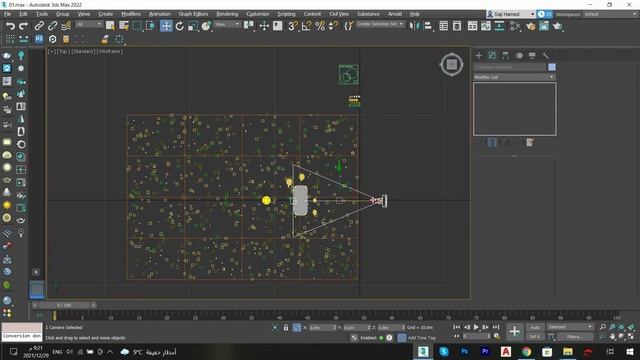Toggle the Selection Lock padlock icon
This screenshot has width=640, height=360.
[286, 327]
